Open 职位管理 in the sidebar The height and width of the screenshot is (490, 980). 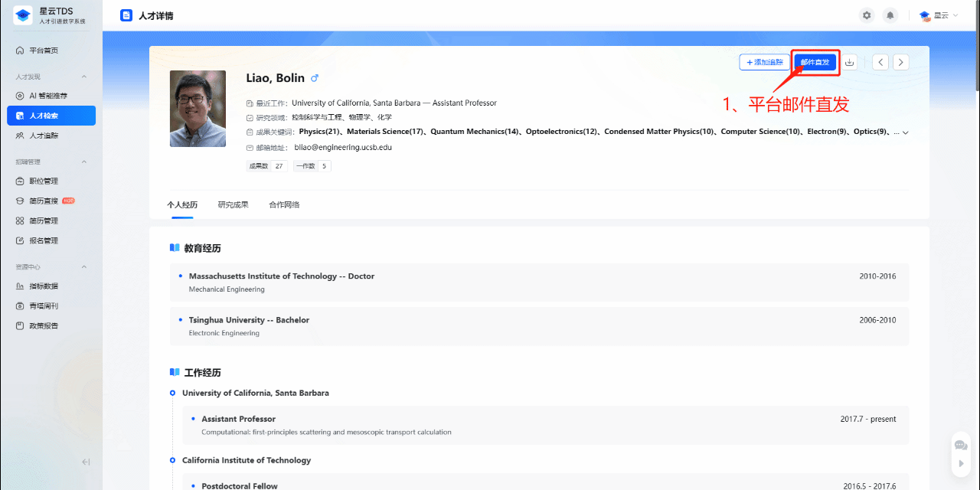pyautogui.click(x=51, y=181)
